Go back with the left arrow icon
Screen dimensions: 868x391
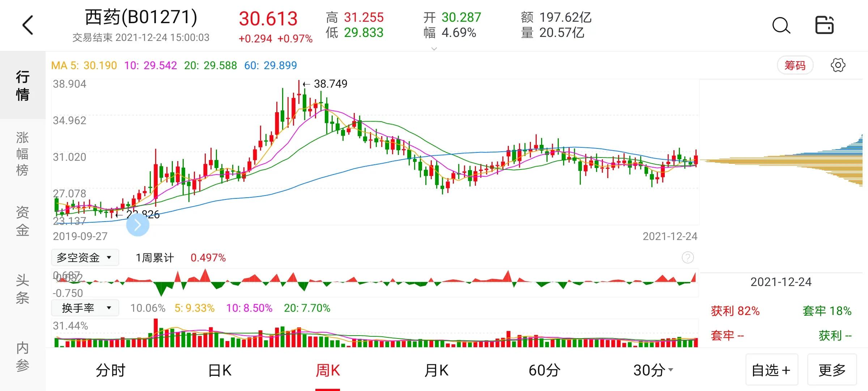tap(28, 25)
